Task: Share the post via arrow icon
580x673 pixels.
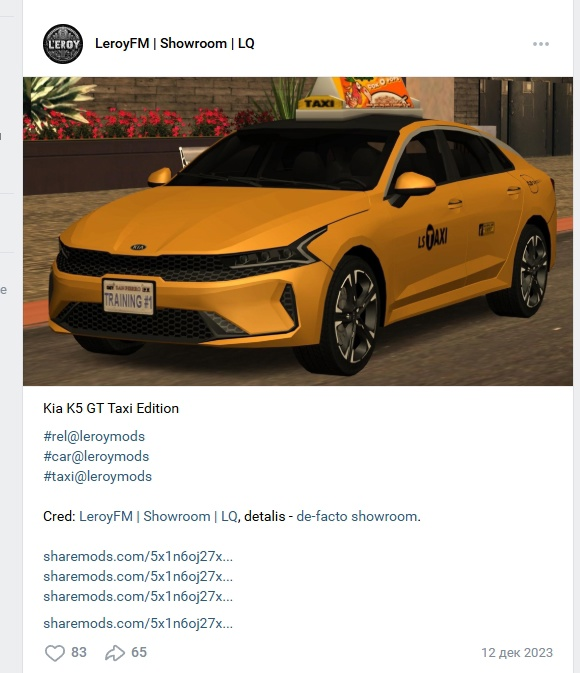Action: coord(115,653)
